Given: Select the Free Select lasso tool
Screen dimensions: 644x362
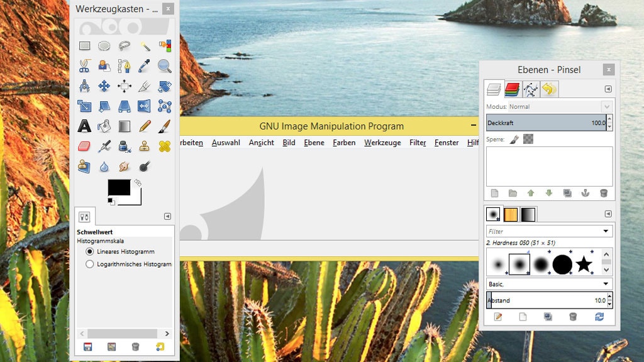Looking at the screenshot, I should click(124, 45).
